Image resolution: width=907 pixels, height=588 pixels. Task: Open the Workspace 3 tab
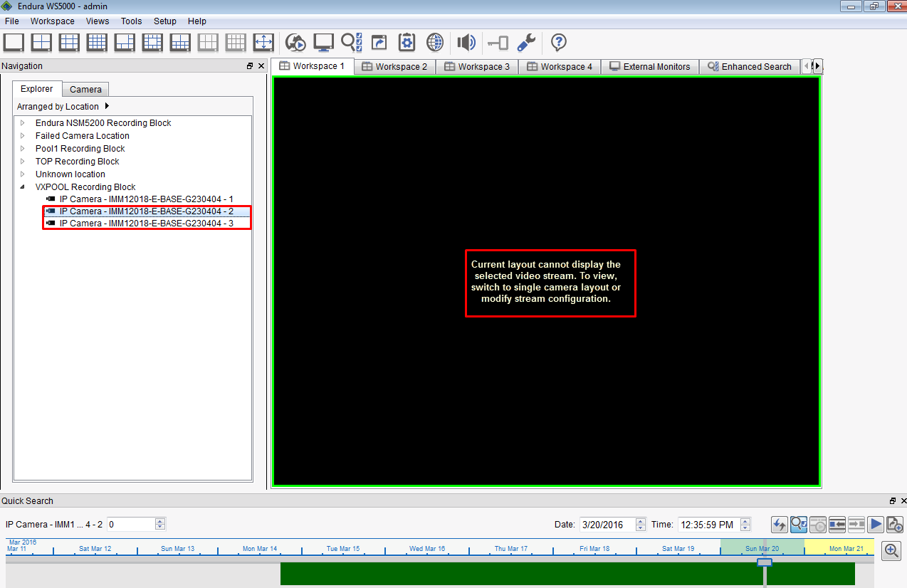tap(476, 66)
